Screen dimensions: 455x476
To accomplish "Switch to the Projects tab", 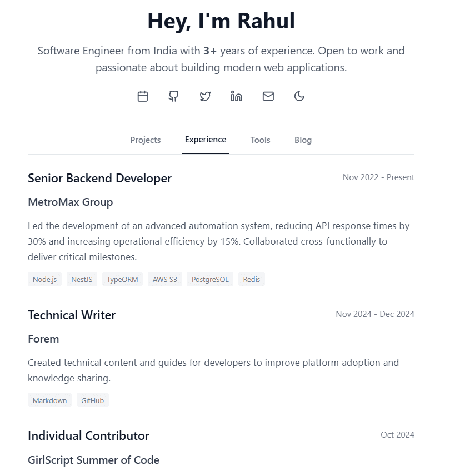I will click(145, 140).
